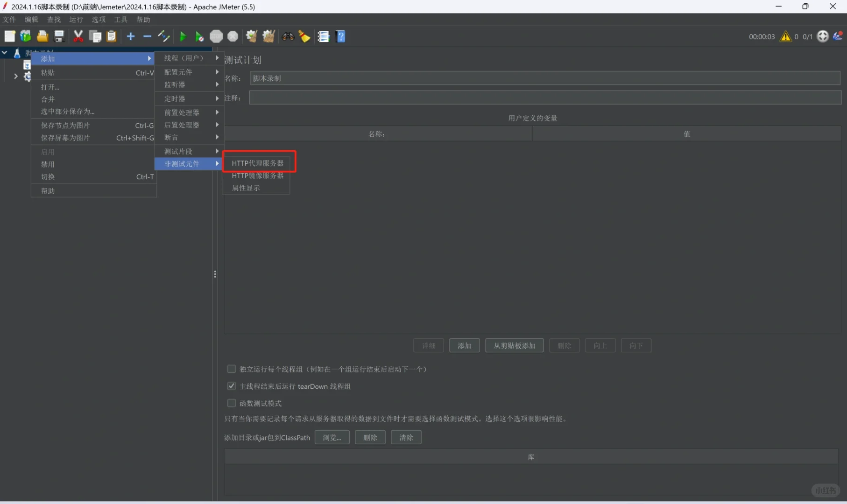Click the Help question mark icon
The image size is (847, 504).
tap(341, 36)
